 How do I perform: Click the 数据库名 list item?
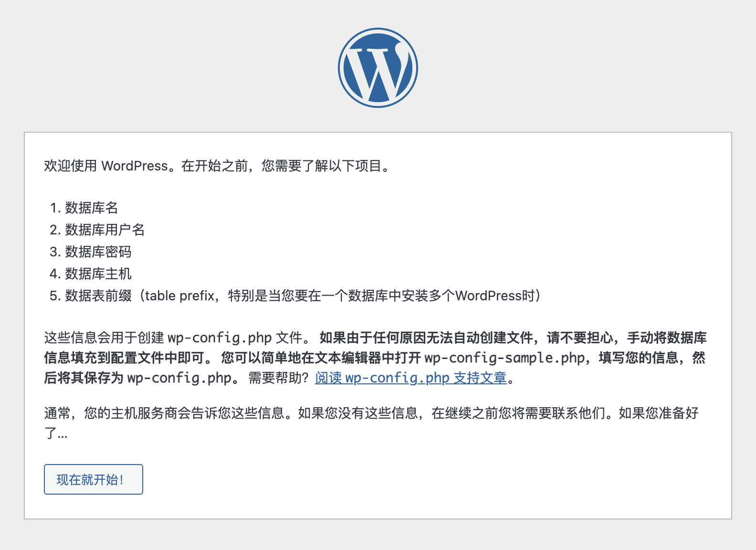click(91, 208)
